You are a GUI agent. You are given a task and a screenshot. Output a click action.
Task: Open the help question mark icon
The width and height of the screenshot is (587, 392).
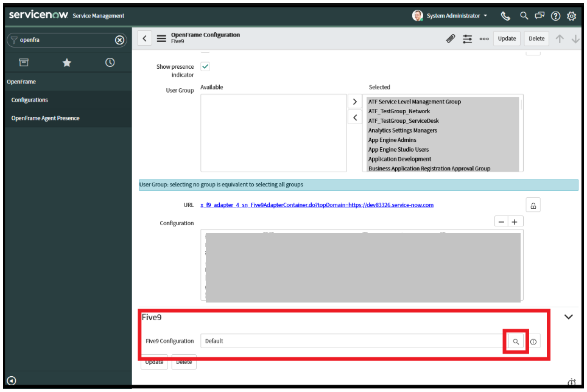tap(555, 16)
